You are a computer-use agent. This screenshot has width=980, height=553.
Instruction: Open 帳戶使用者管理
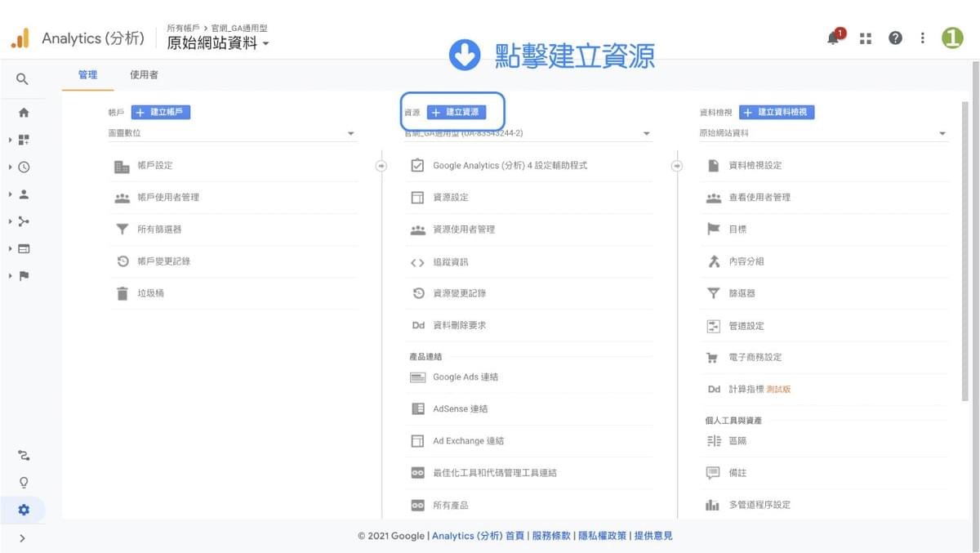click(x=233, y=198)
